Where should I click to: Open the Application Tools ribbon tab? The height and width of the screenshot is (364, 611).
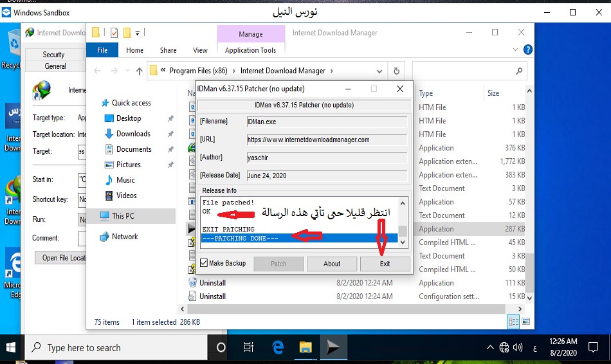point(250,50)
